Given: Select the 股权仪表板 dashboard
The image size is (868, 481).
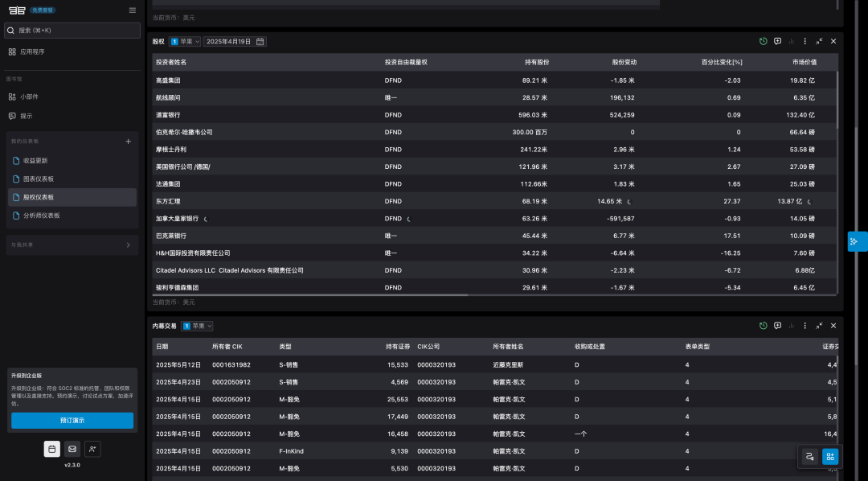Looking at the screenshot, I should [x=72, y=197].
